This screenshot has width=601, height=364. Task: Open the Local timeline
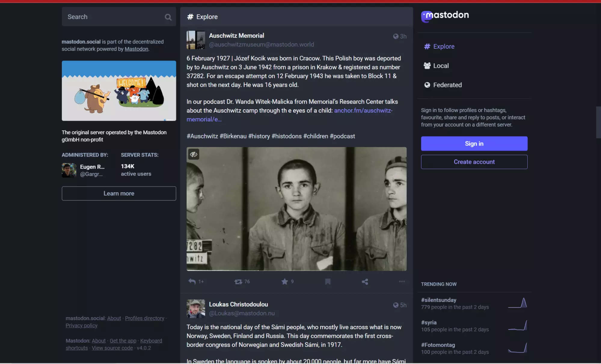[441, 66]
